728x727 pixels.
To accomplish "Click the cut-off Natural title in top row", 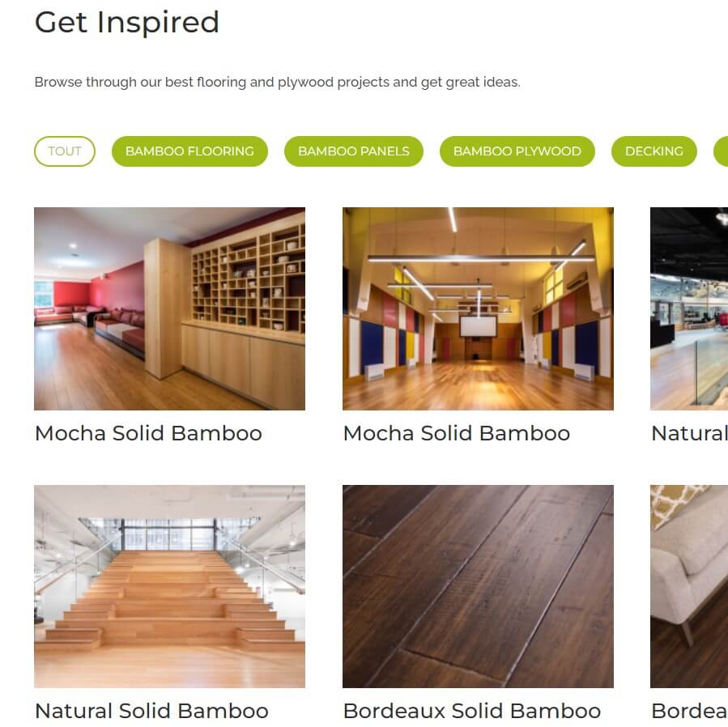I will (689, 434).
